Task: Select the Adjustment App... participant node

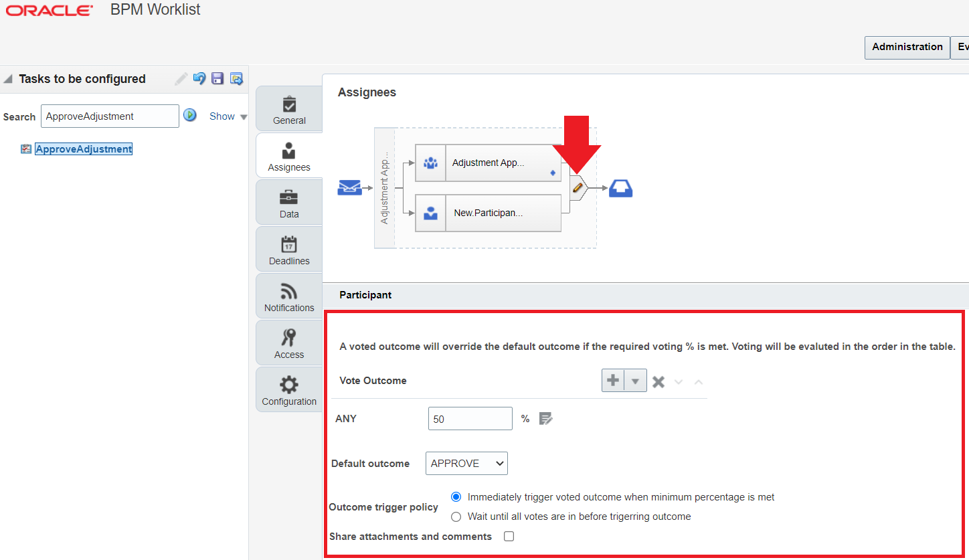Action: point(489,163)
